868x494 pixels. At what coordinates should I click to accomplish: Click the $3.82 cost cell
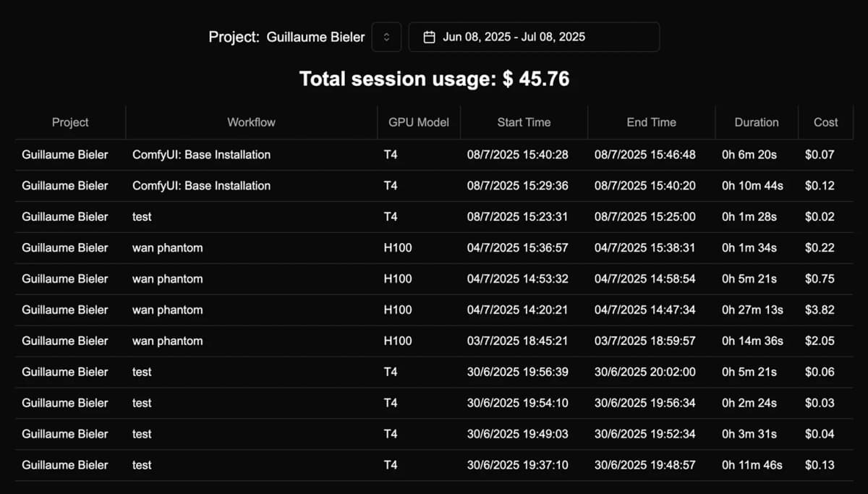click(820, 310)
